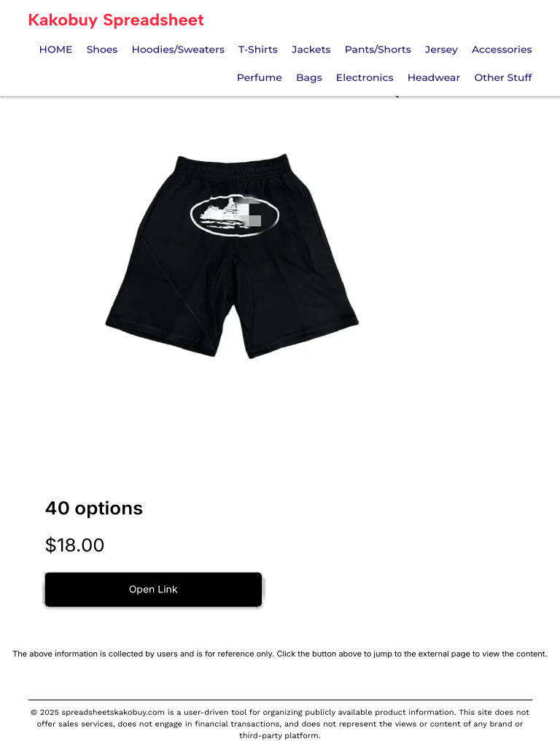Click the spreadsheetskakobuy.com footer disclaimer text
Image resolution: width=560 pixels, height=747 pixels.
coord(280,724)
